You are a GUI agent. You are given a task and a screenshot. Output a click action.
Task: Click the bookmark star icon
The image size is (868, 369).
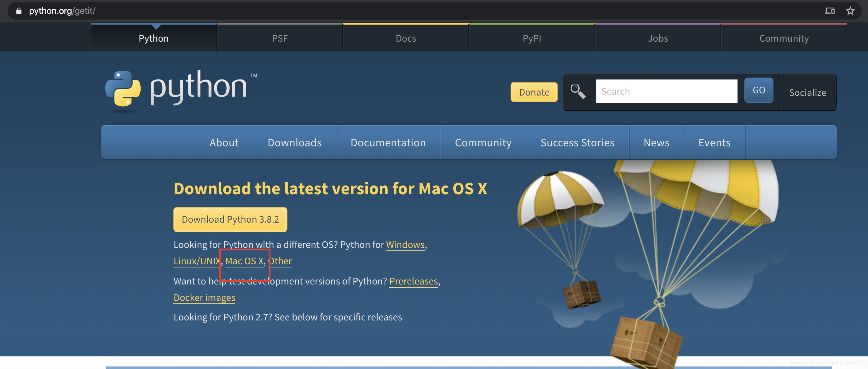(850, 11)
